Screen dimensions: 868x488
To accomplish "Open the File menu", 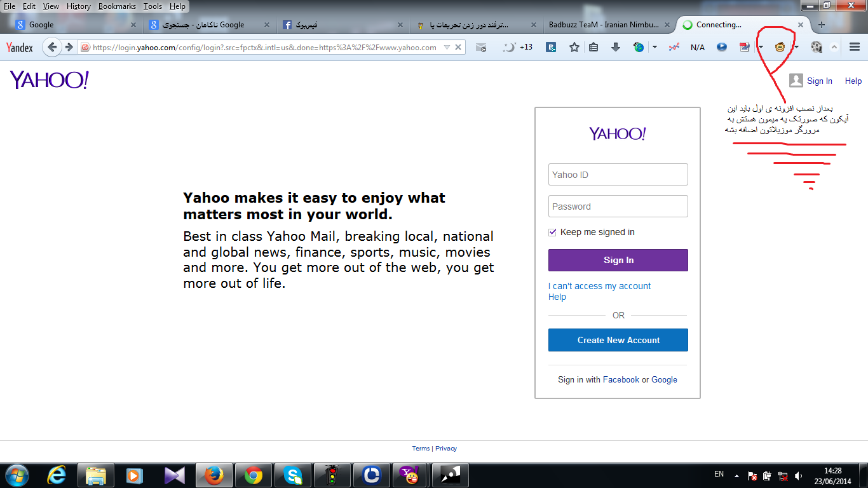I will [10, 6].
